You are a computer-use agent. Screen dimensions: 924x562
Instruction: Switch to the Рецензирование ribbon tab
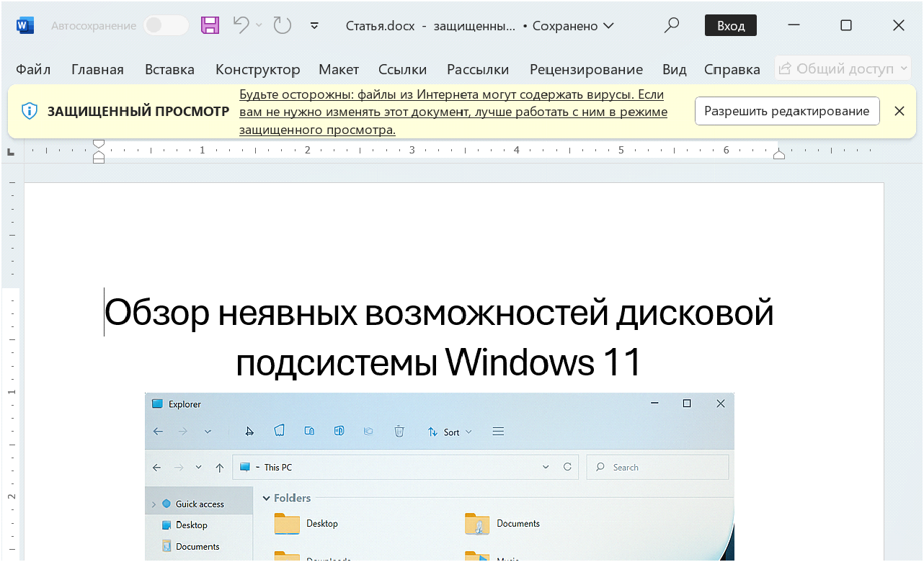pyautogui.click(x=586, y=68)
